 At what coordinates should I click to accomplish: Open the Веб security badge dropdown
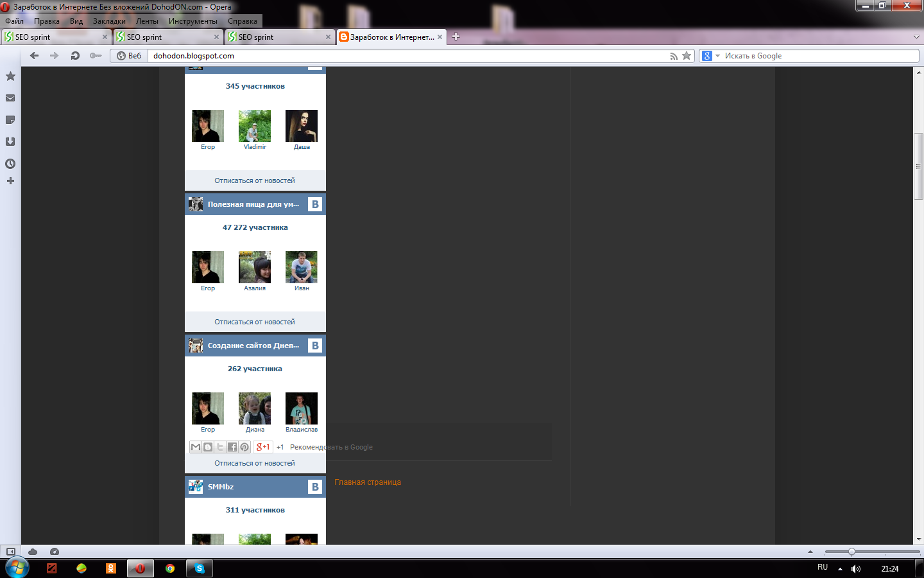[129, 56]
